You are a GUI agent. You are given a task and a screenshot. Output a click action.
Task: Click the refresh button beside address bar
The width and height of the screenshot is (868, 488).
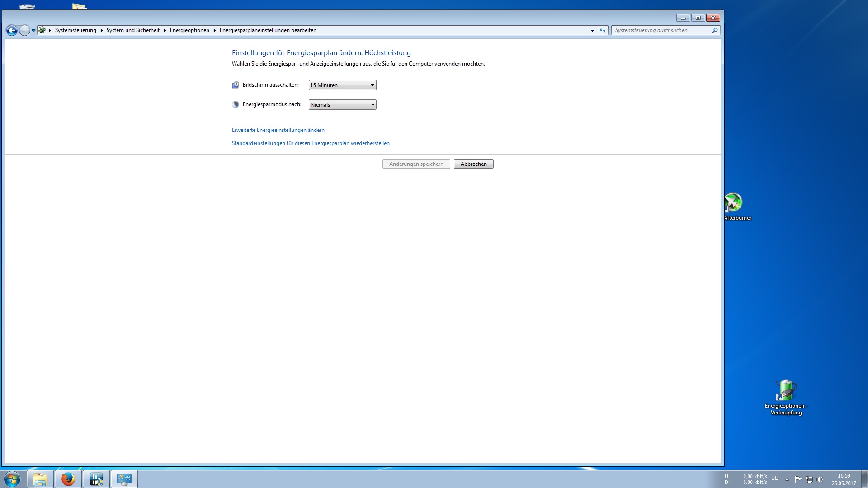pos(603,30)
